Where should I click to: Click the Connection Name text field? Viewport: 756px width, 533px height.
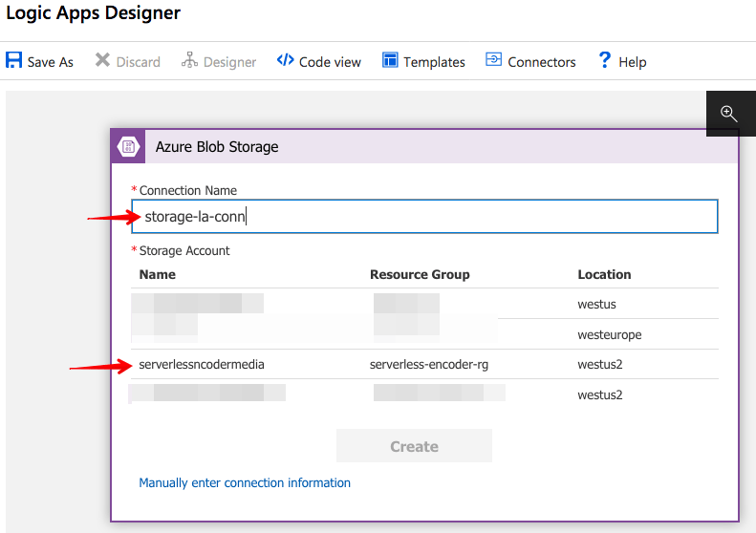(x=424, y=217)
